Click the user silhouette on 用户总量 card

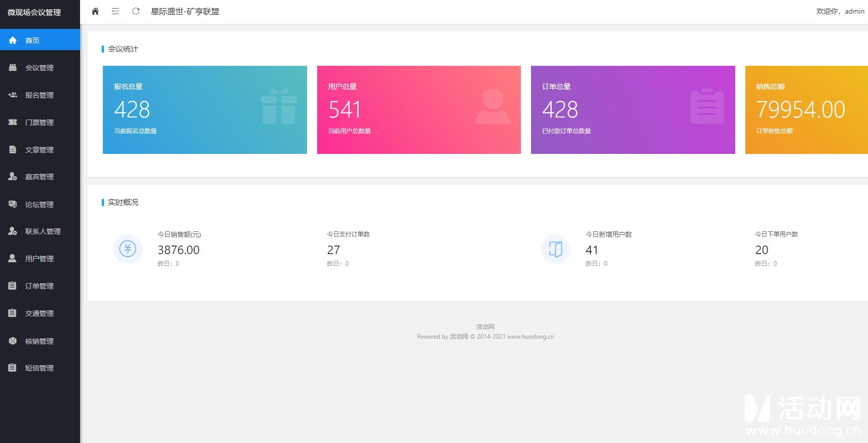(493, 106)
